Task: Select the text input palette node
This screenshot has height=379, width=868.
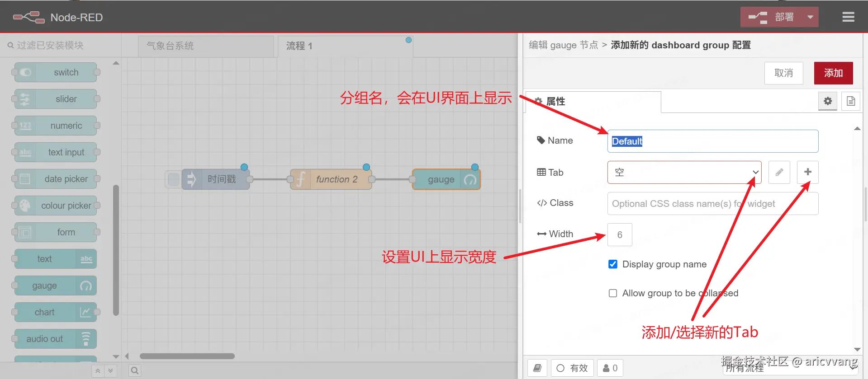Action: click(x=56, y=152)
